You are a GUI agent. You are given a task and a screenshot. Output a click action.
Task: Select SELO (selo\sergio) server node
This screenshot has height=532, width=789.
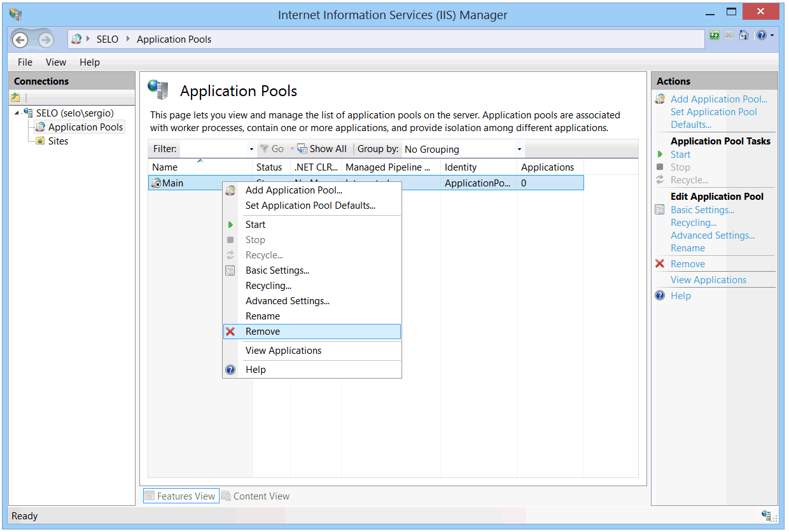coord(74,113)
